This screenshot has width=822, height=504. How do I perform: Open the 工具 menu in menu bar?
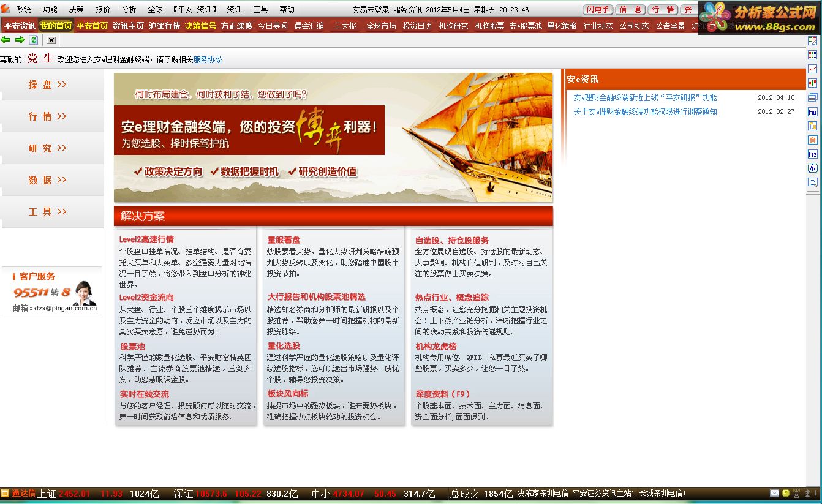(260, 9)
